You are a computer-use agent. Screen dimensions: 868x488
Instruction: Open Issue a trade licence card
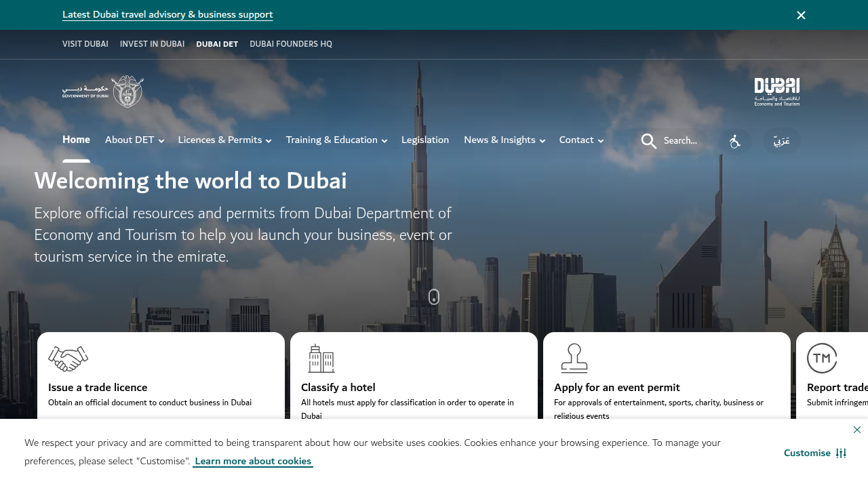(x=161, y=376)
